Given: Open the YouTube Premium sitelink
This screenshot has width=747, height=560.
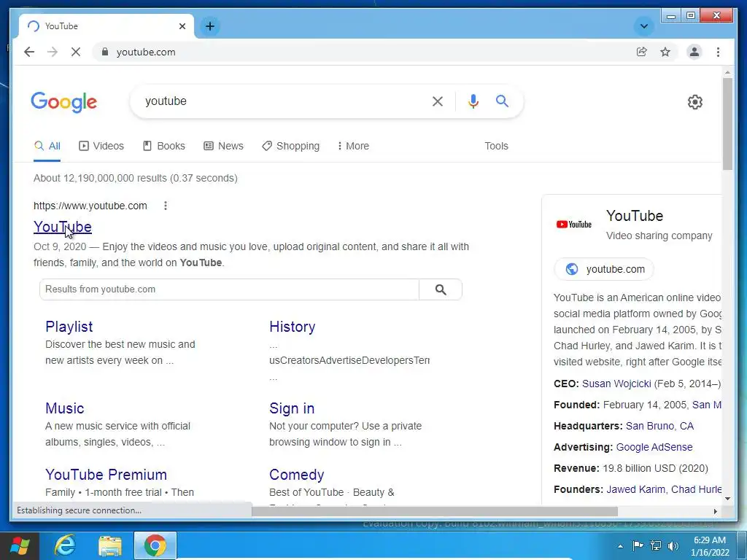Looking at the screenshot, I should click(x=107, y=475).
